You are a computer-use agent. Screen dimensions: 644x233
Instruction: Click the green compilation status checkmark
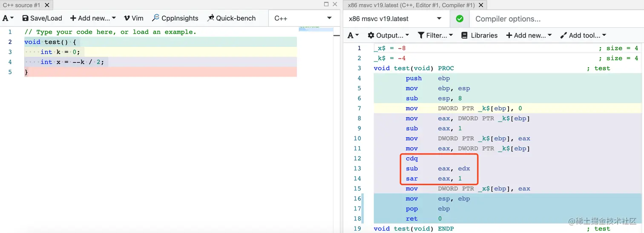click(460, 19)
